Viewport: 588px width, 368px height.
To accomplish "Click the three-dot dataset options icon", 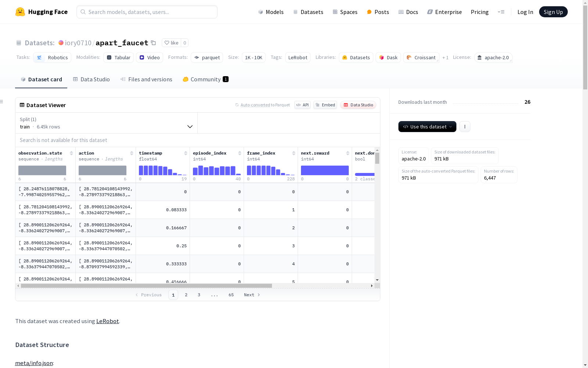I will (x=465, y=127).
